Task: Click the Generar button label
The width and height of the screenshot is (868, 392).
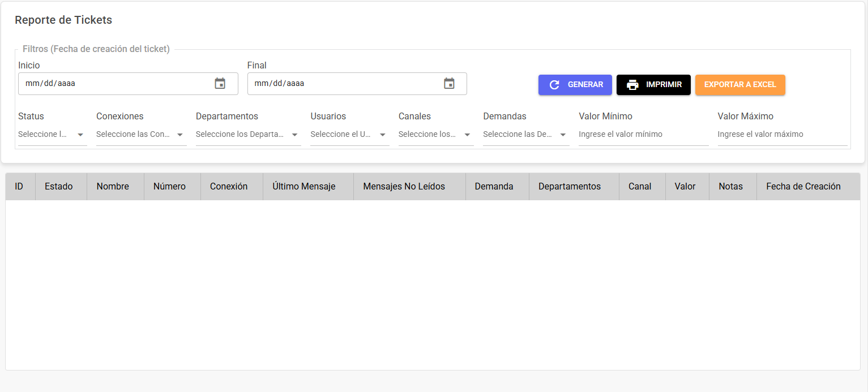Action: [x=585, y=85]
